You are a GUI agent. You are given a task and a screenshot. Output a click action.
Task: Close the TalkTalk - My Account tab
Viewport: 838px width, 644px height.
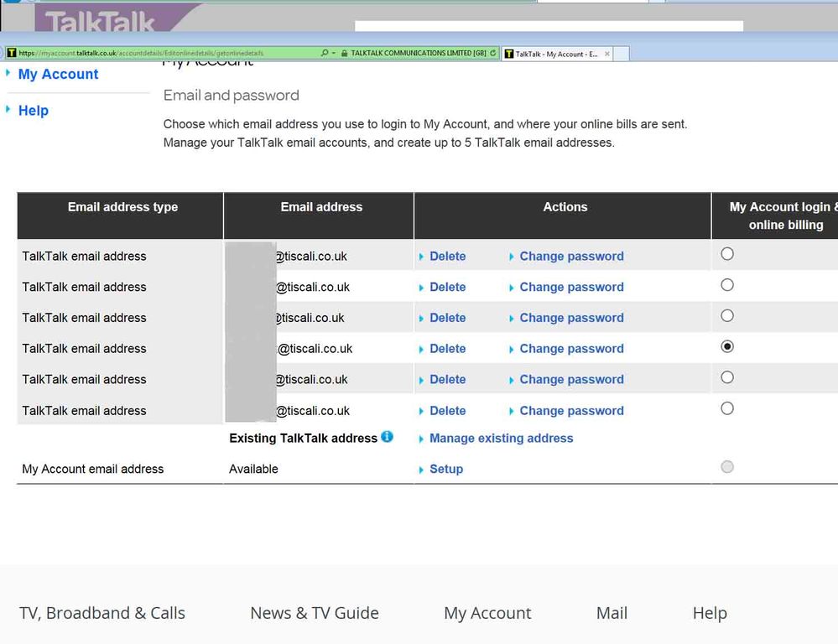(x=607, y=54)
